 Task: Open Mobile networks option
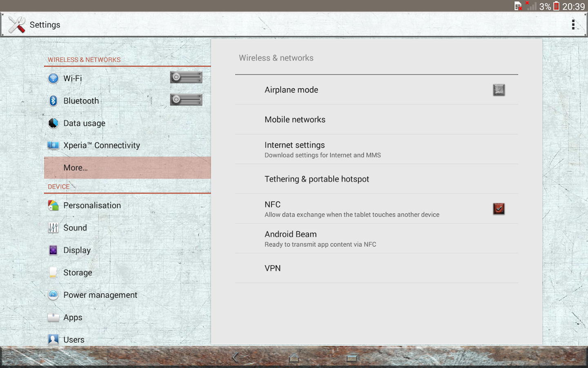[x=376, y=119]
